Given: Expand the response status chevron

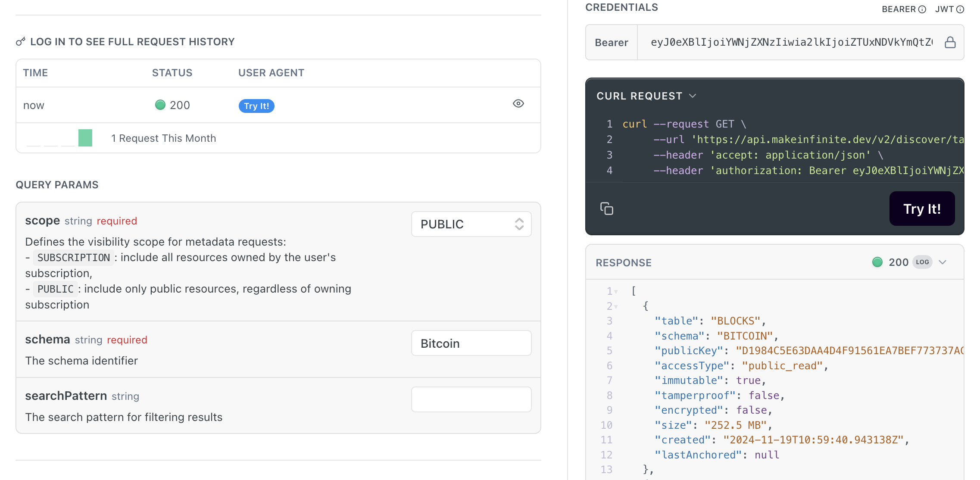Looking at the screenshot, I should 943,262.
